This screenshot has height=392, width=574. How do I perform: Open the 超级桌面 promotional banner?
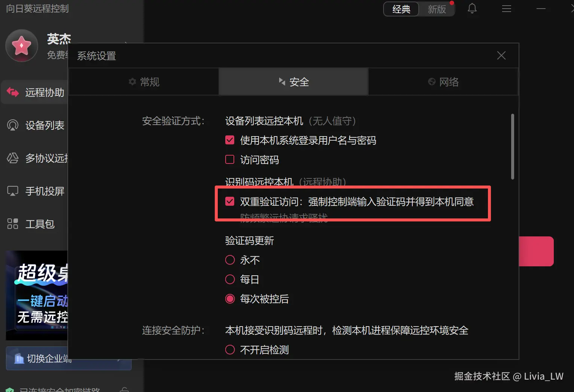[37, 295]
